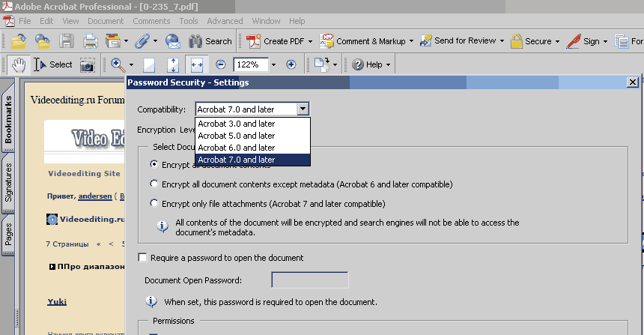Click the Fit Width icon
Viewport: 644px width, 335px height.
(197, 64)
